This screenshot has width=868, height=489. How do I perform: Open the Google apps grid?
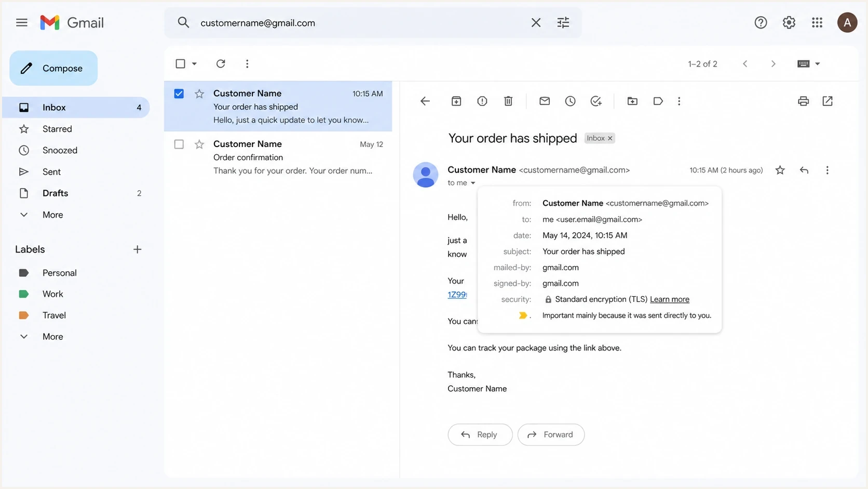click(817, 22)
